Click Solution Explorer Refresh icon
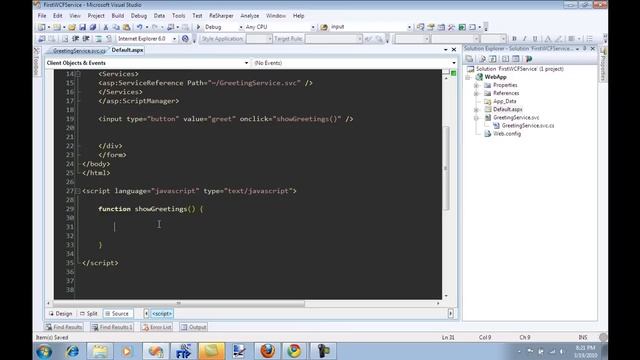Viewport: 640px width, 360px height. pyautogui.click(x=493, y=59)
